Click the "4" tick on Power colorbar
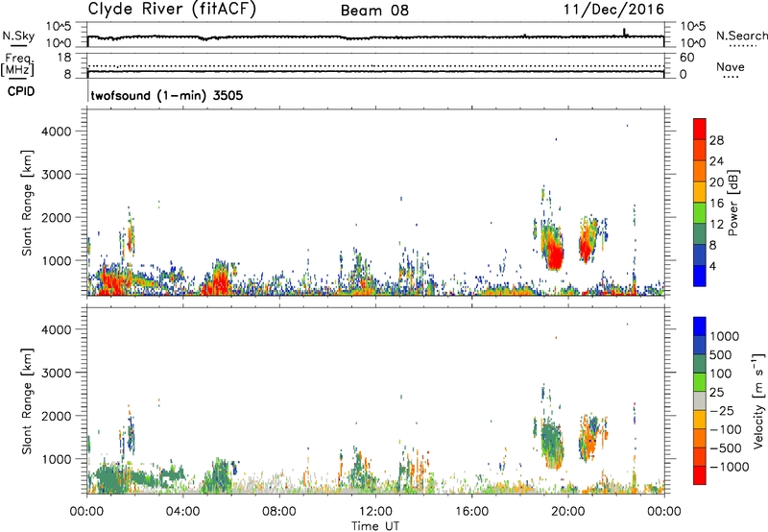768x532 pixels. pyautogui.click(x=713, y=267)
